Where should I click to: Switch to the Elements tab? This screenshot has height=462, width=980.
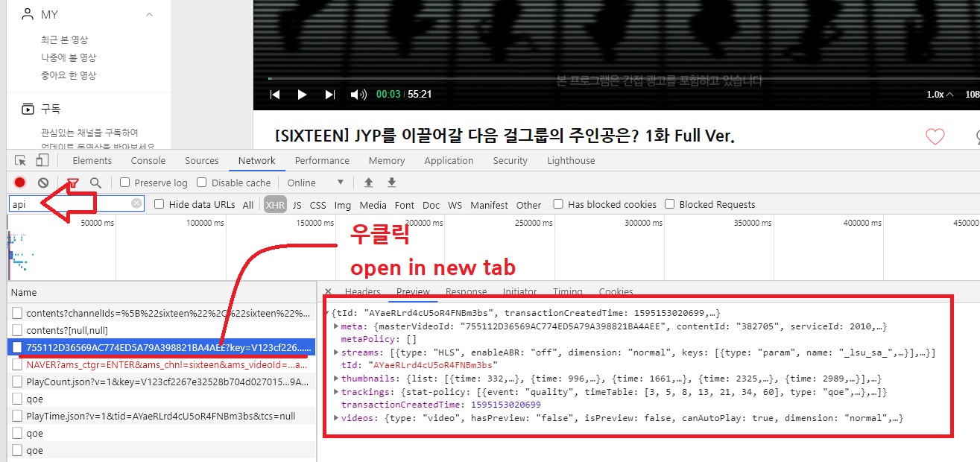(92, 160)
